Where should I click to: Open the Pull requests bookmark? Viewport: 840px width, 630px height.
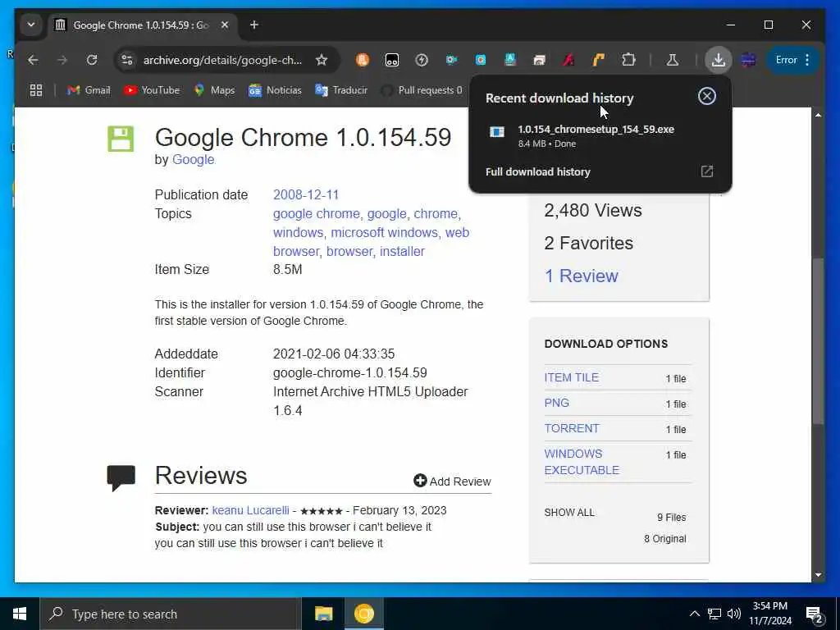pyautogui.click(x=421, y=90)
